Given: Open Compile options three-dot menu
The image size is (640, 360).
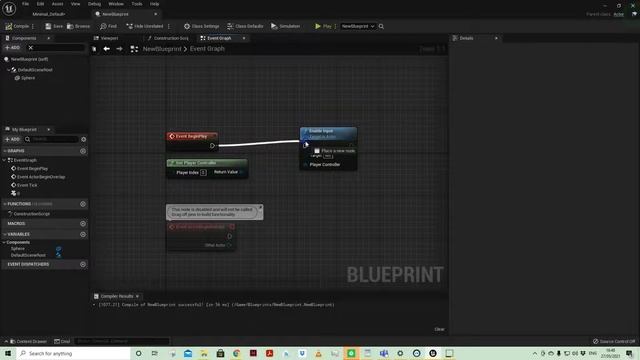Looking at the screenshot, I should pos(33,26).
